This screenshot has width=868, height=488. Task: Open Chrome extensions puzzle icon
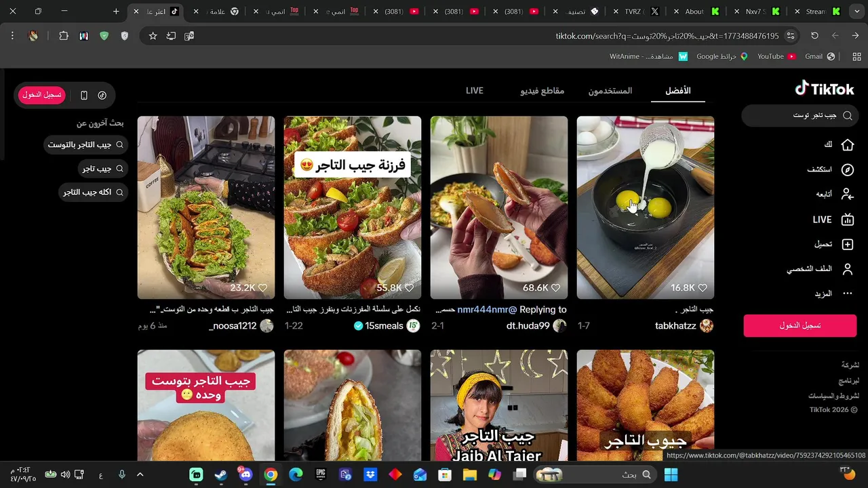click(x=64, y=36)
